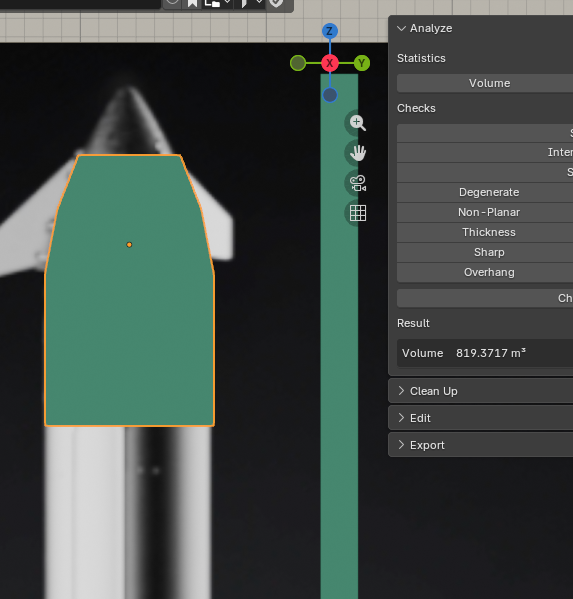Click the red X axis gizmo handle
This screenshot has width=573, height=599.
point(330,63)
